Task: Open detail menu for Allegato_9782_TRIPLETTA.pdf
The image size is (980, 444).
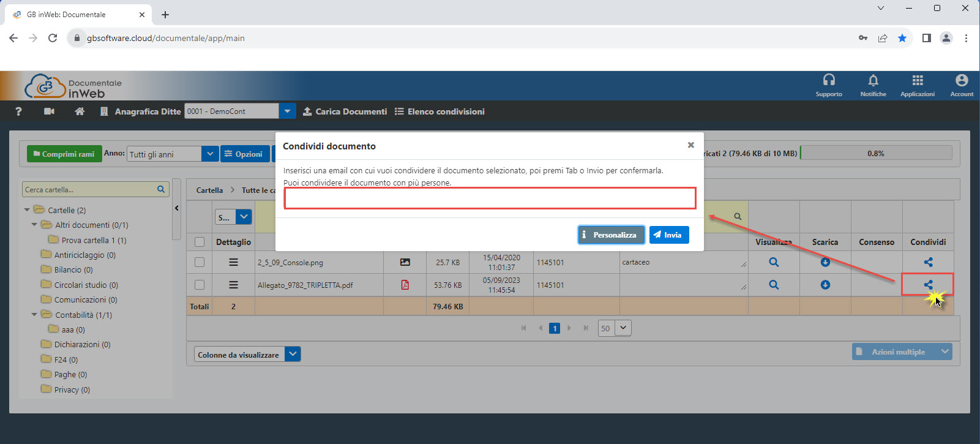Action: click(233, 285)
